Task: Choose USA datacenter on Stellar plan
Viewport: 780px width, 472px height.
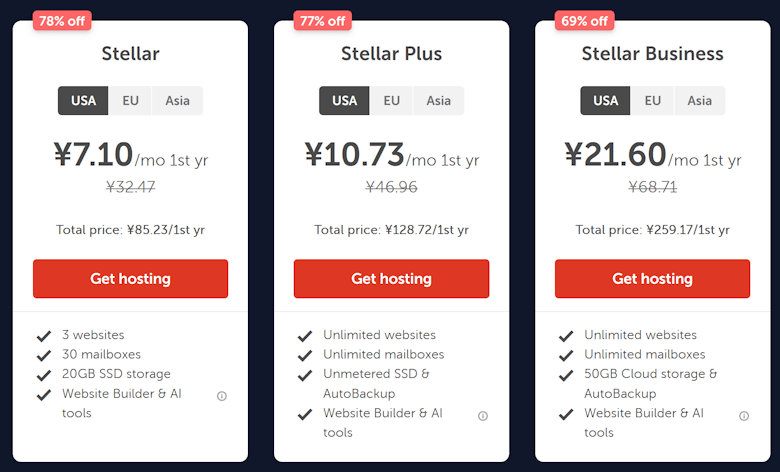Action: (x=83, y=101)
